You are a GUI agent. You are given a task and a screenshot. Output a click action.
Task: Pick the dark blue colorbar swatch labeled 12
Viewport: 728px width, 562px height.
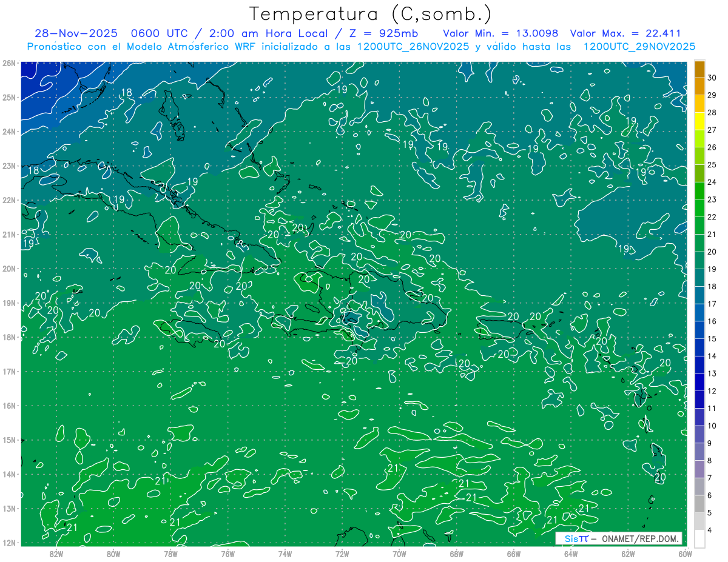[x=699, y=383]
